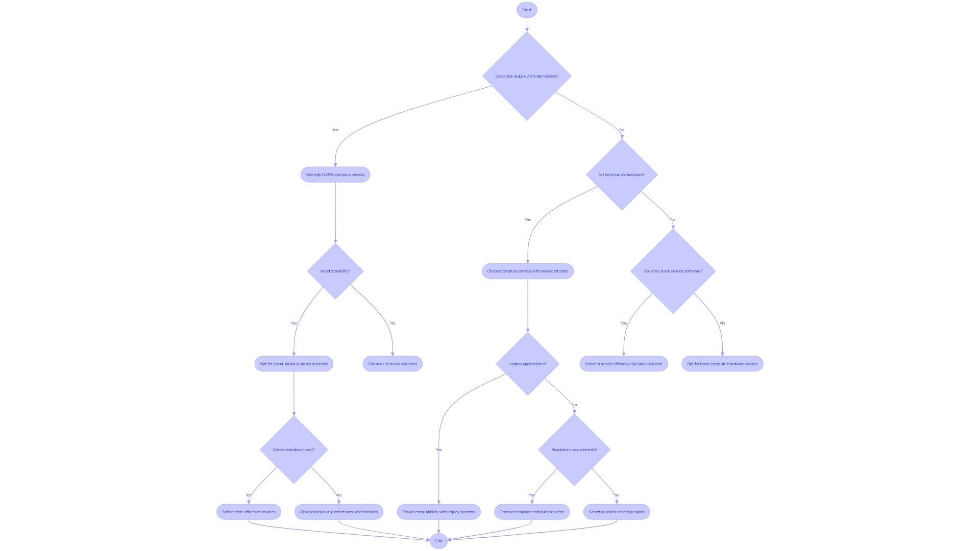Select 'Need scalability?' diamond shape
Viewport: 980px width, 551px height.
click(x=335, y=270)
